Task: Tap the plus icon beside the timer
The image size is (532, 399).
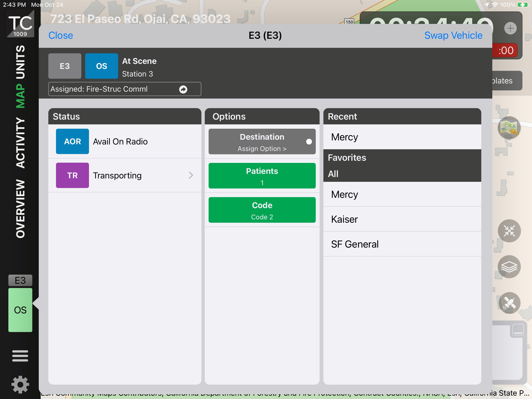Action: pyautogui.click(x=510, y=28)
